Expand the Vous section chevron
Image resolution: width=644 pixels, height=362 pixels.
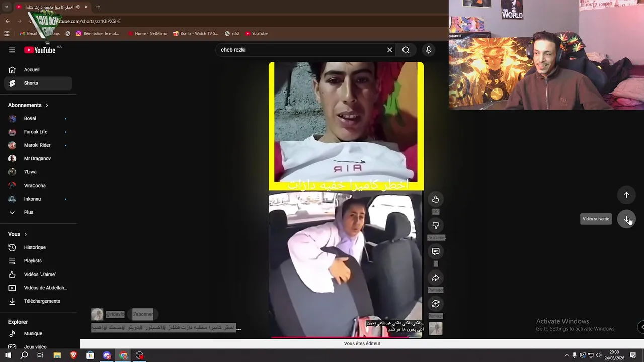pos(25,234)
